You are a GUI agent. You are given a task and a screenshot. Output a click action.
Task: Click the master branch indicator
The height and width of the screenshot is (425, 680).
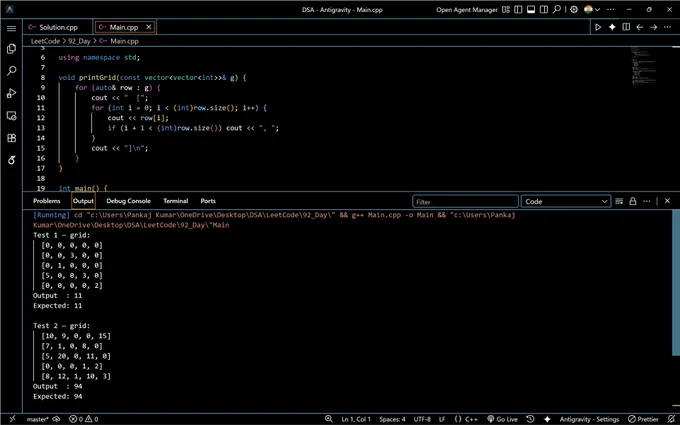point(37,419)
